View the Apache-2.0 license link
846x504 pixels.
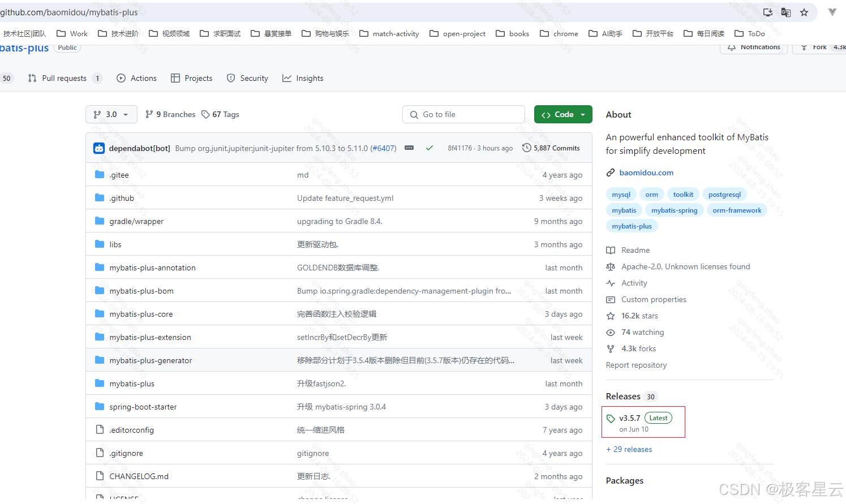[678, 267]
